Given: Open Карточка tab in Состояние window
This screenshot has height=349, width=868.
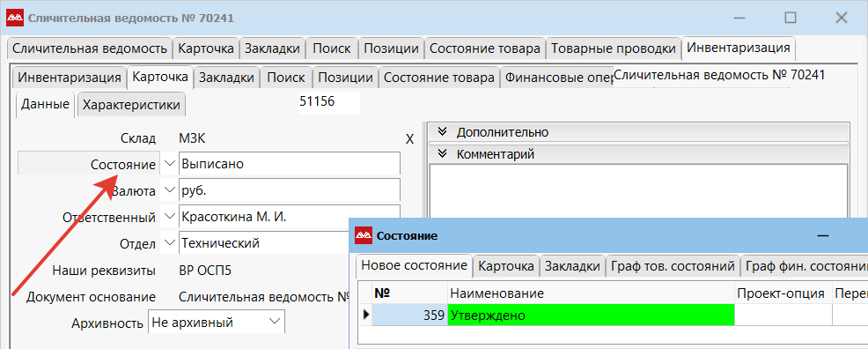Looking at the screenshot, I should pyautogui.click(x=506, y=266).
